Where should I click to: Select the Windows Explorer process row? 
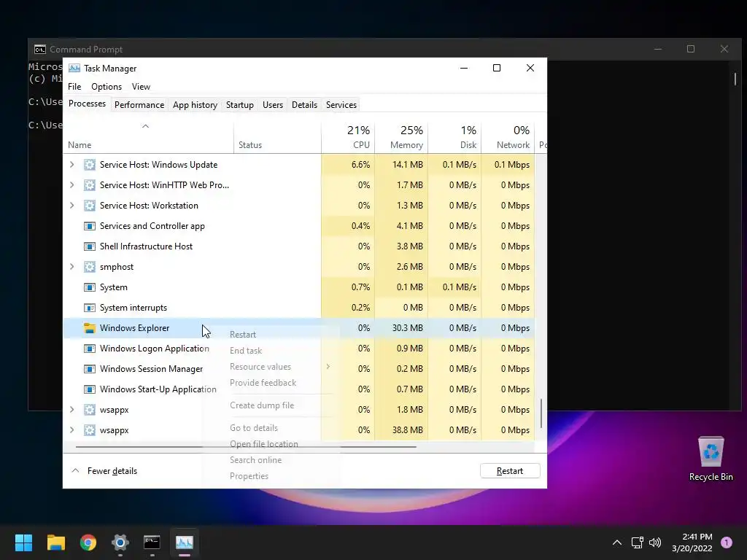pos(298,328)
